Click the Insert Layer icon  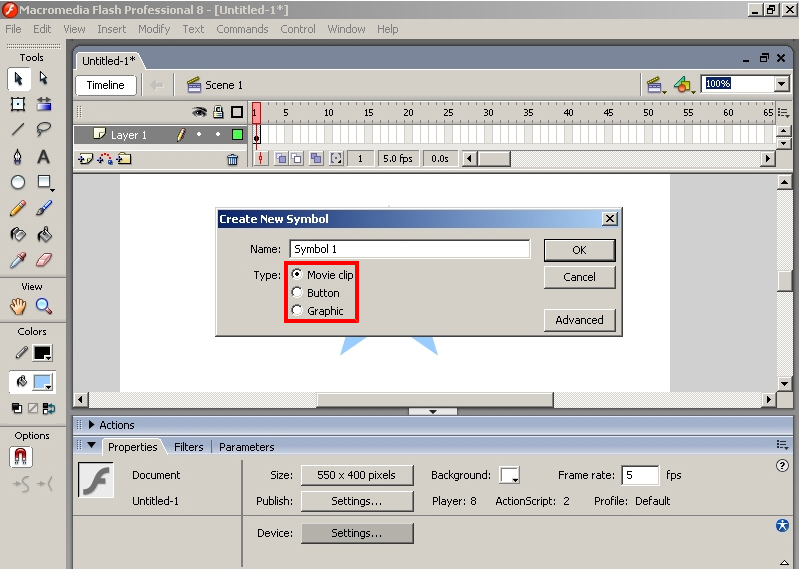coord(85,159)
